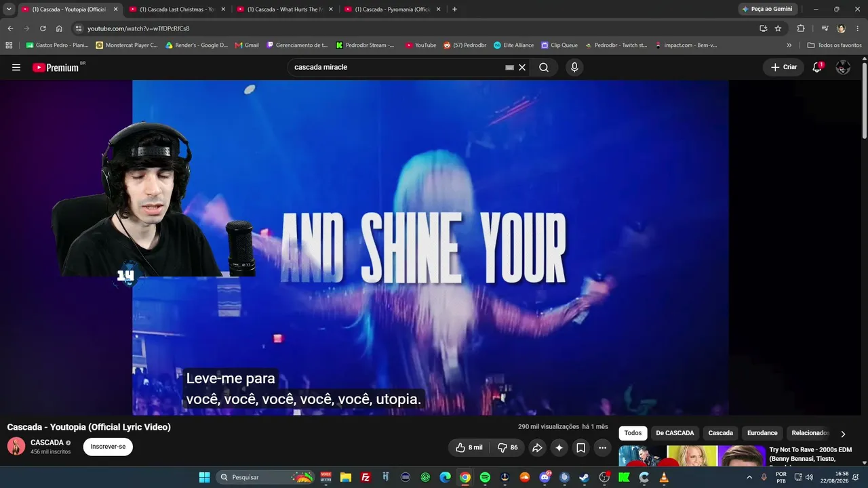The image size is (868, 488).
Task: Open the on-screen keyboard in search box
Action: point(509,67)
